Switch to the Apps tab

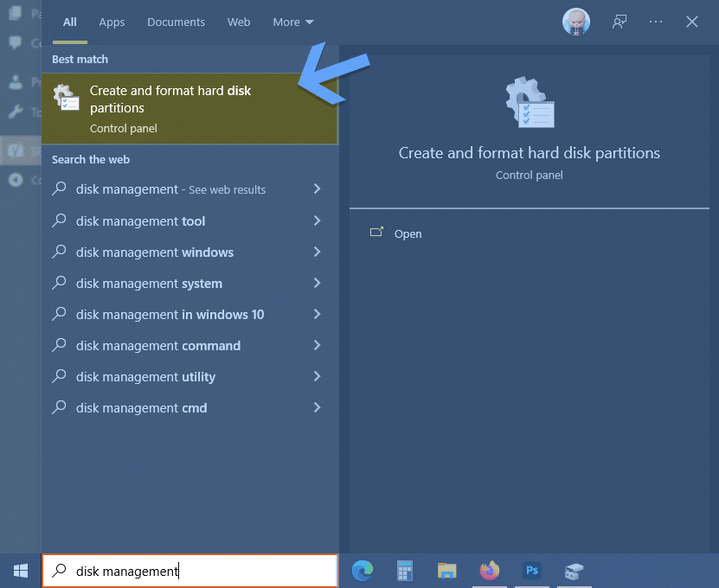[x=112, y=22]
